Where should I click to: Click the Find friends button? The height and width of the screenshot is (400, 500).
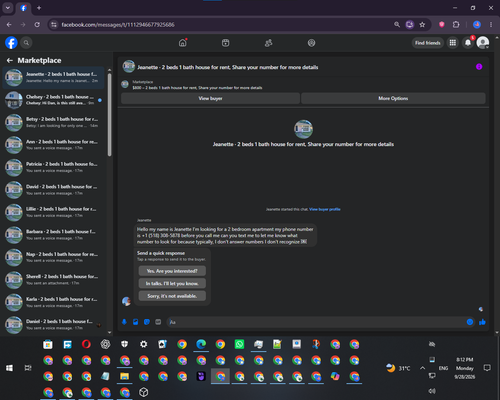pos(428,43)
